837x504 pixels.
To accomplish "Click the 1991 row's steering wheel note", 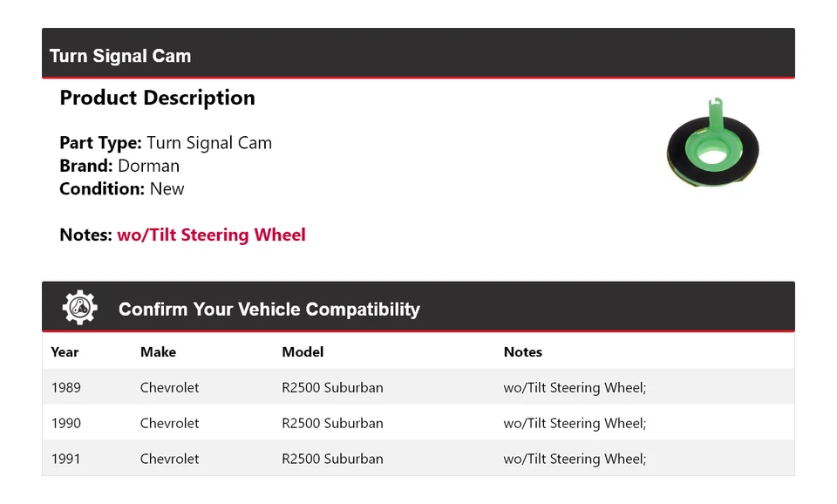I will pos(575,459).
